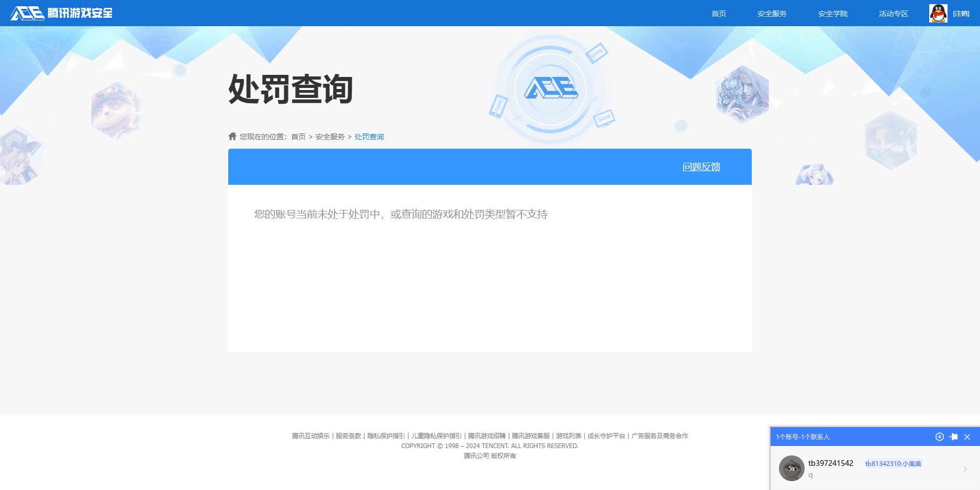Open the 服务条款 footer link
The height and width of the screenshot is (490, 980).
349,436
